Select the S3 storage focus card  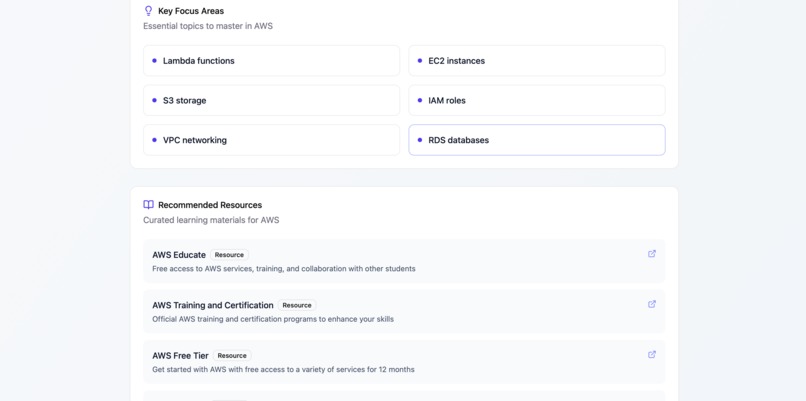pyautogui.click(x=271, y=100)
